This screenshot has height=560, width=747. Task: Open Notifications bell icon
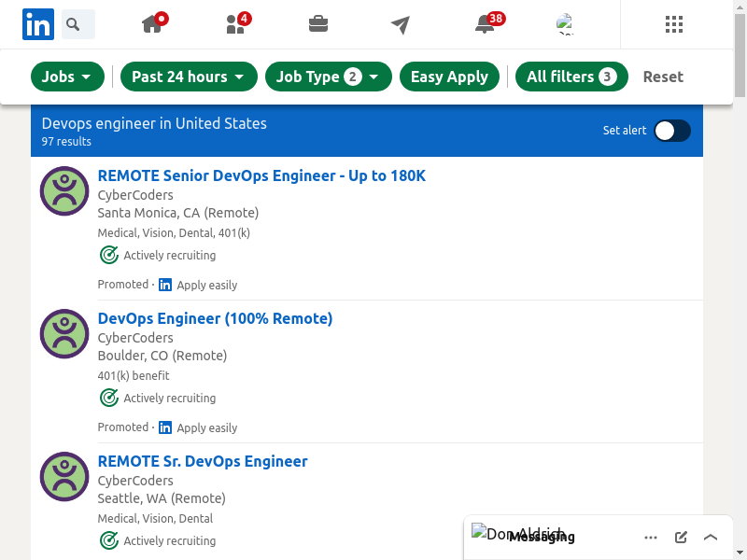485,24
